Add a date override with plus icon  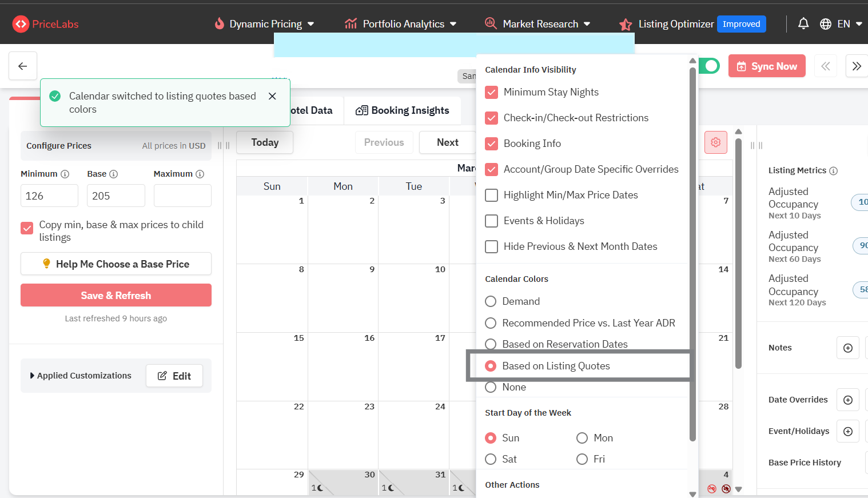click(x=847, y=400)
